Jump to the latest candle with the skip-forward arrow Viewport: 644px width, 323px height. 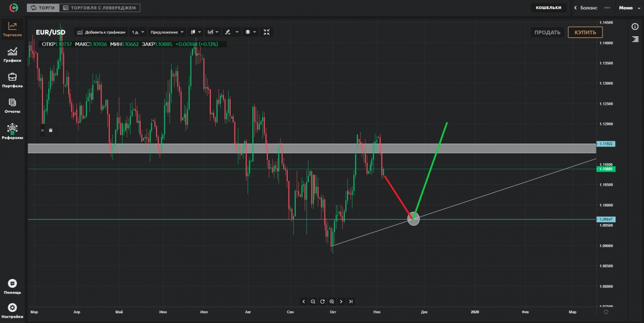pos(351,301)
